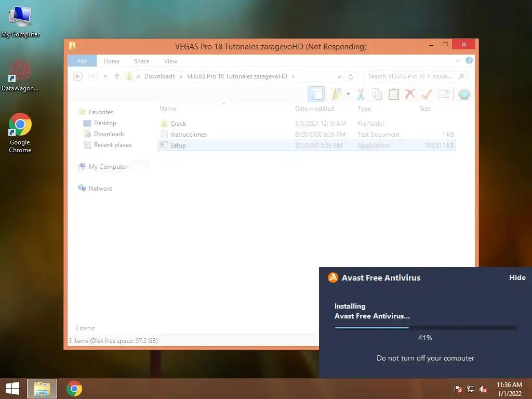532x399 pixels.
Task: Click the Setup application icon
Action: point(164,145)
